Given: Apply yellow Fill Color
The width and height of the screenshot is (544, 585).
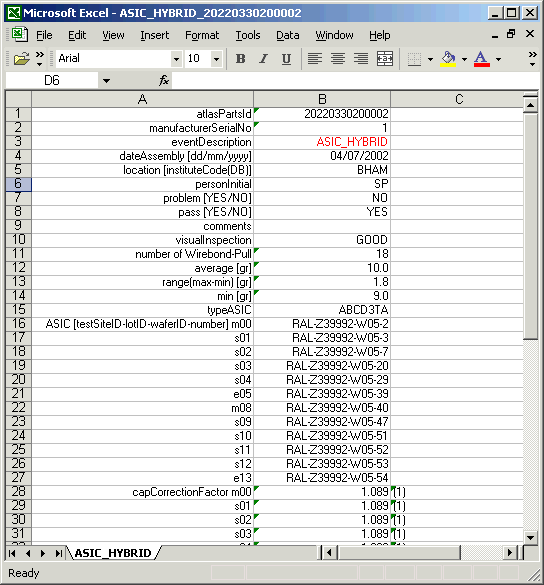Looking at the screenshot, I should (448, 59).
